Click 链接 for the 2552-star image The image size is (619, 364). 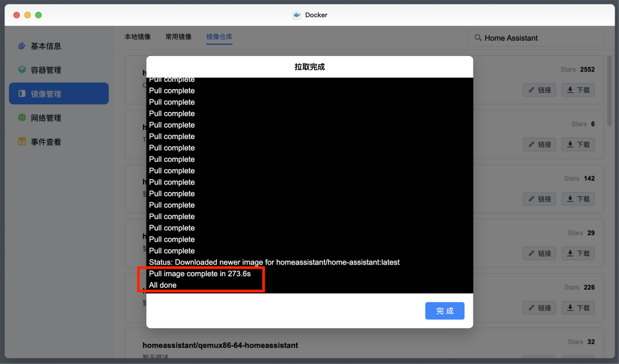540,90
